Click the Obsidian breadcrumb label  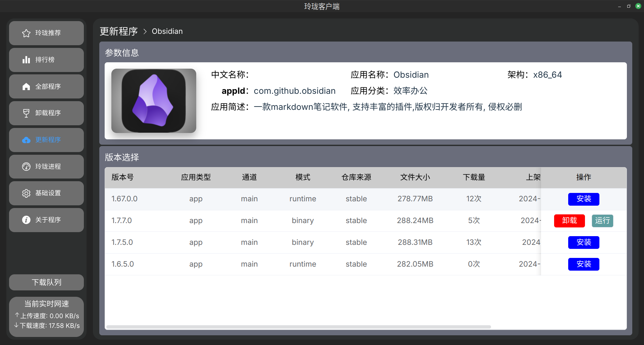point(167,31)
